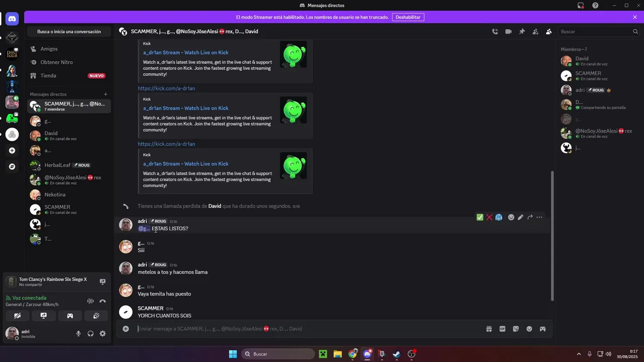React with blue cold face emoji
Image resolution: width=644 pixels, height=362 pixels.
click(x=499, y=217)
